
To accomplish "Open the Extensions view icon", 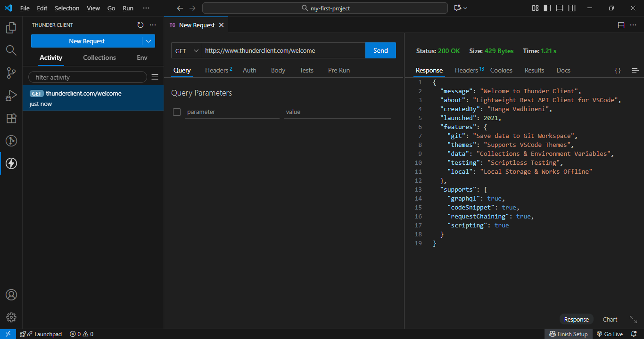I will [11, 118].
